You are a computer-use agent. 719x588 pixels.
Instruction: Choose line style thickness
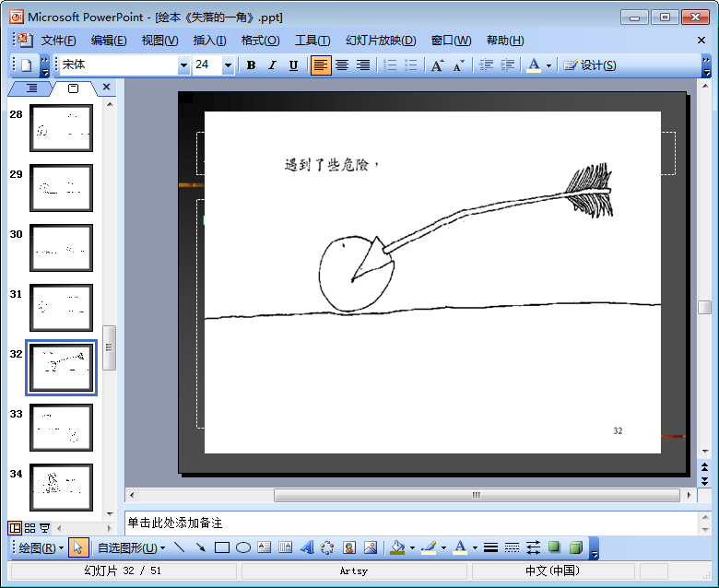tap(490, 547)
